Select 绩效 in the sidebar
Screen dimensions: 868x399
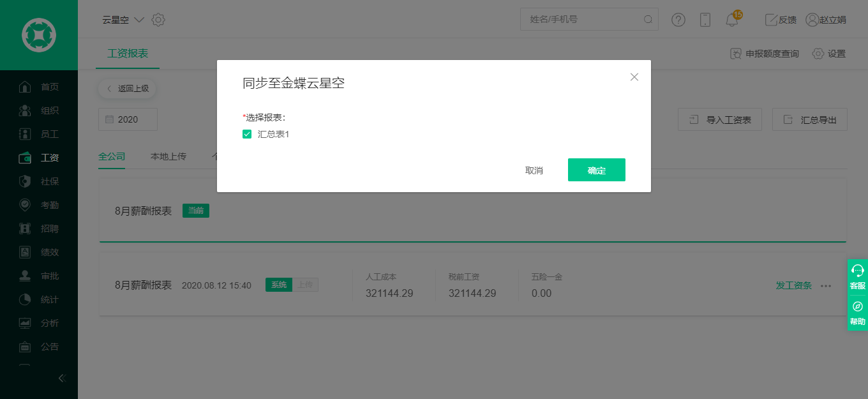coord(39,252)
